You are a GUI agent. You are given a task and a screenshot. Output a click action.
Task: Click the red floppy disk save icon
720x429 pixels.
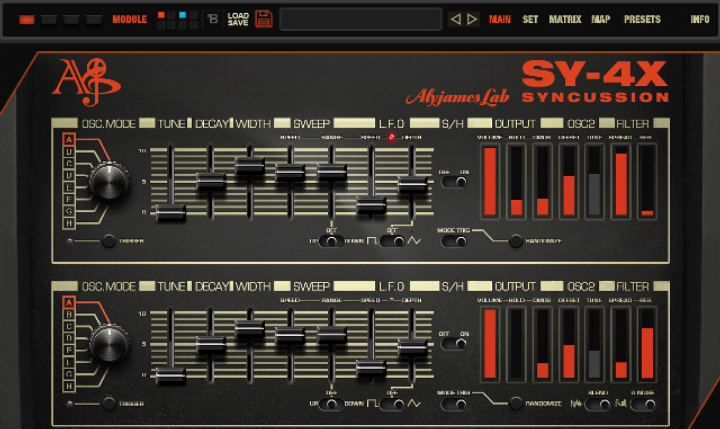tap(264, 19)
